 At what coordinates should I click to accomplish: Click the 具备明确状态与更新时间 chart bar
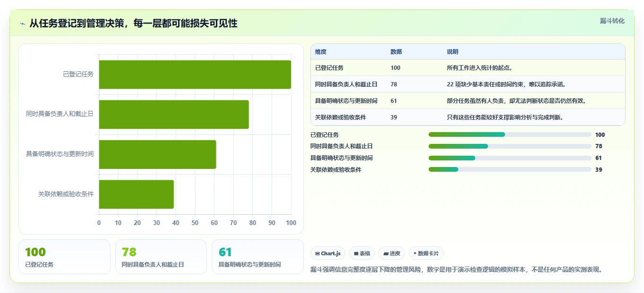pos(157,154)
